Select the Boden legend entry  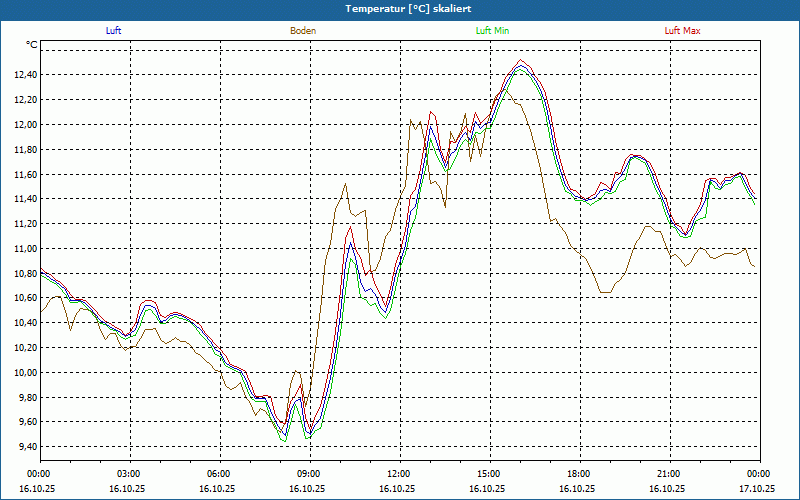point(303,31)
